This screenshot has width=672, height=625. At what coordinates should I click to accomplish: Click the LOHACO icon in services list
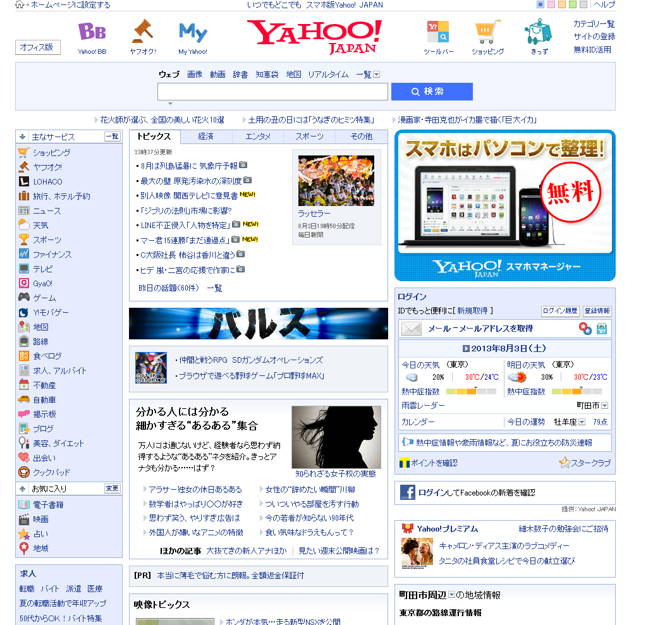24,181
